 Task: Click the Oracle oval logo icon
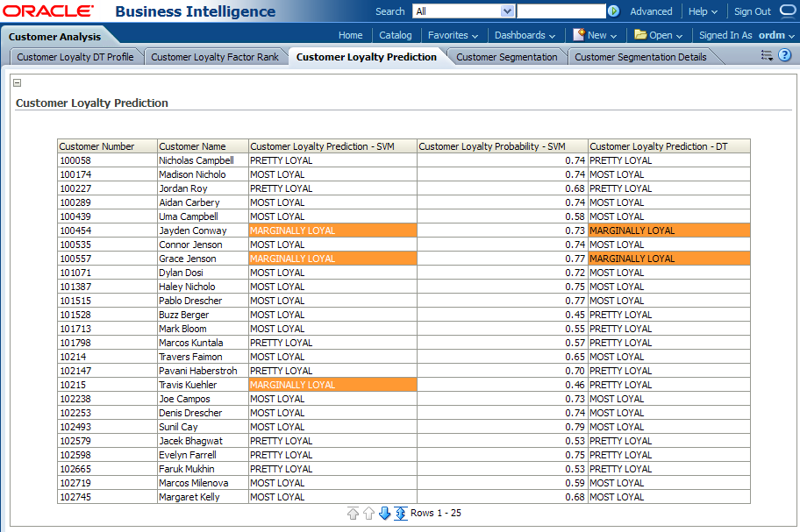click(x=787, y=11)
